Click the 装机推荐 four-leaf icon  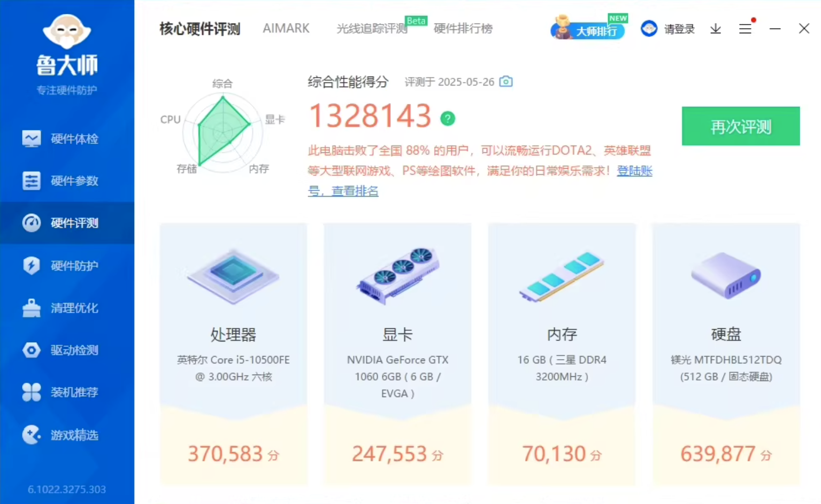tap(32, 392)
